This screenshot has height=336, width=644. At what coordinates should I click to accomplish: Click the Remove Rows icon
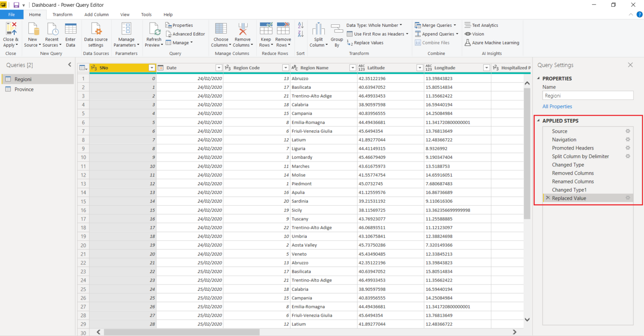(x=283, y=29)
